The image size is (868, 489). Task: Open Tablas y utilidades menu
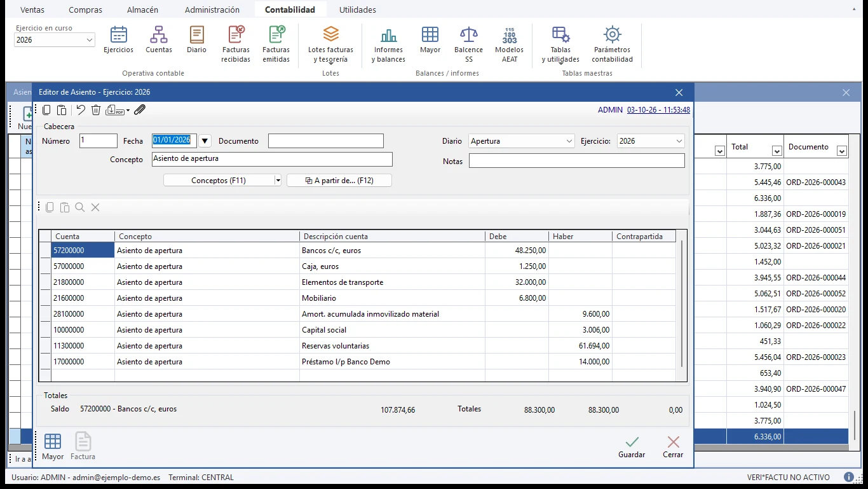(560, 45)
